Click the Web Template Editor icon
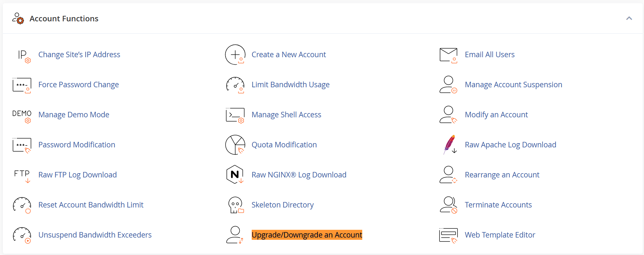This screenshot has width=644, height=255. [x=448, y=235]
